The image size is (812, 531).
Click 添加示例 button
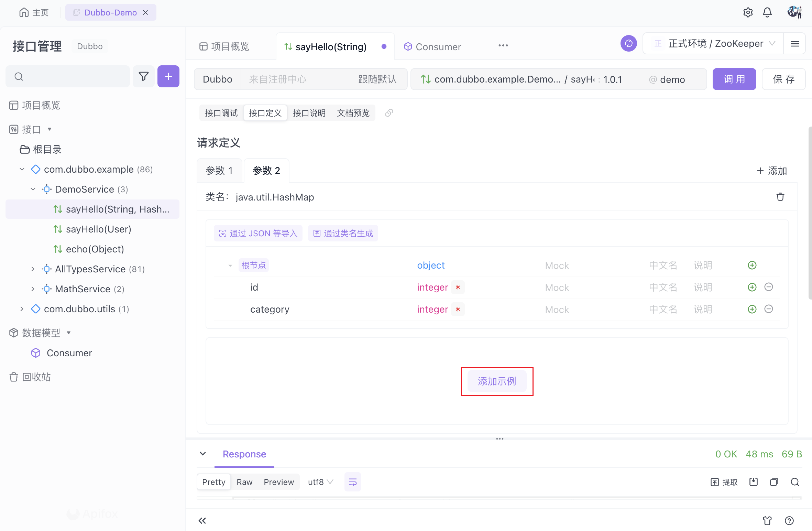[497, 381]
